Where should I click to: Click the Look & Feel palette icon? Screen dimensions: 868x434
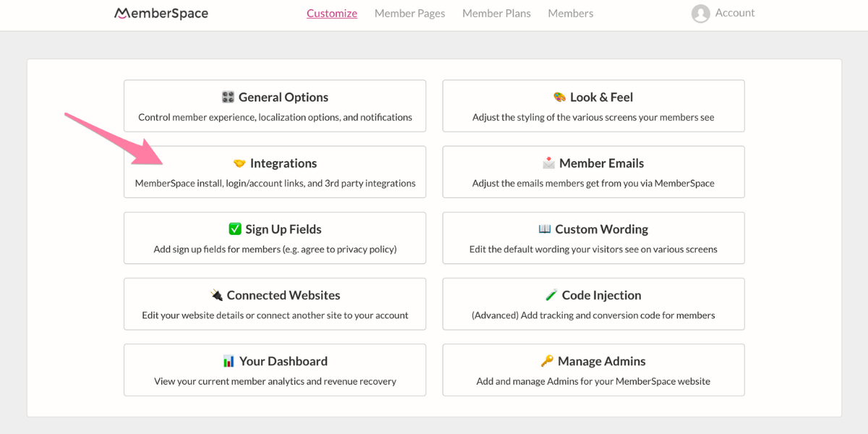(x=559, y=97)
